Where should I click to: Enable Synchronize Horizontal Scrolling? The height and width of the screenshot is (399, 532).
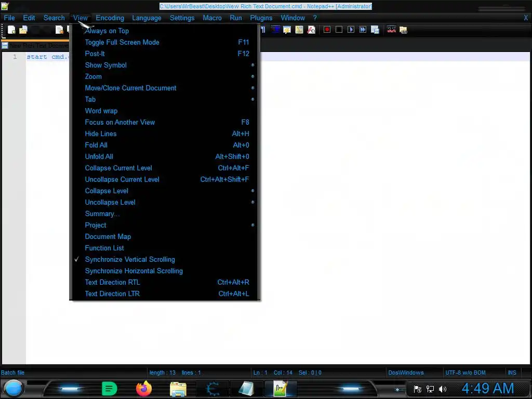tap(165, 271)
